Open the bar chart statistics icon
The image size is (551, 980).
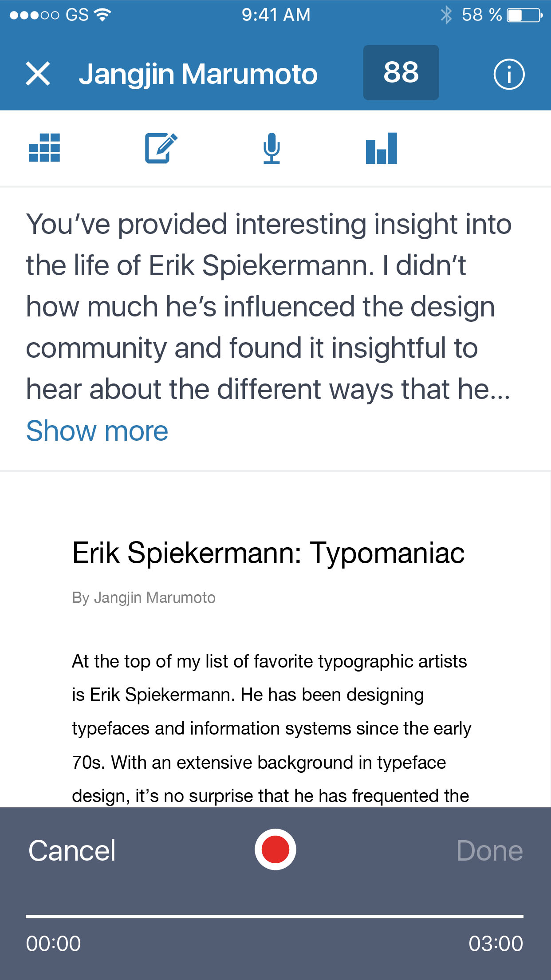click(381, 148)
